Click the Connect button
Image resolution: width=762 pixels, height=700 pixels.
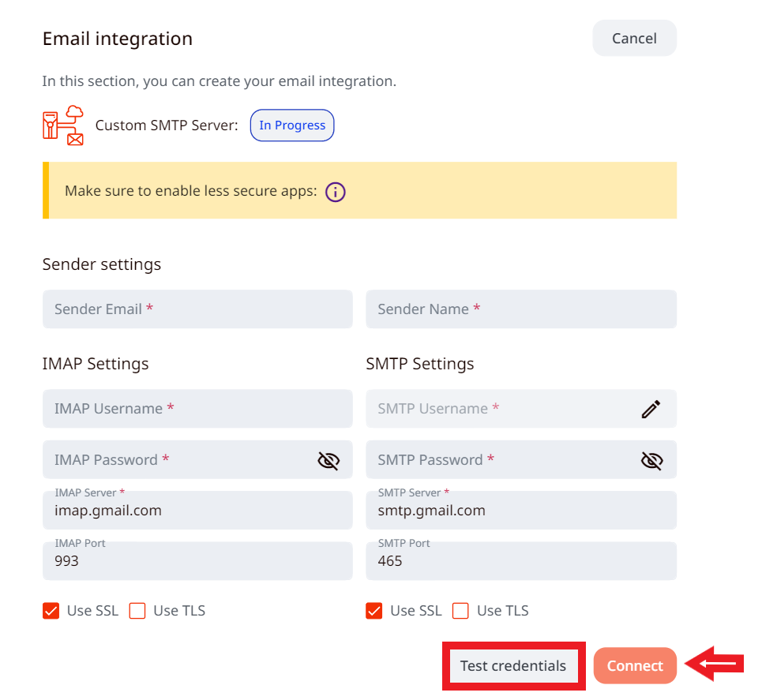pos(635,666)
